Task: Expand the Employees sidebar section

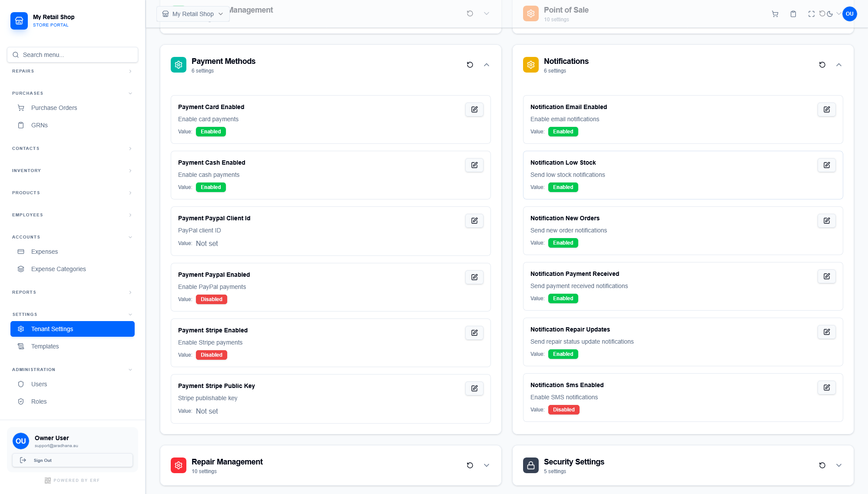Action: [72, 215]
